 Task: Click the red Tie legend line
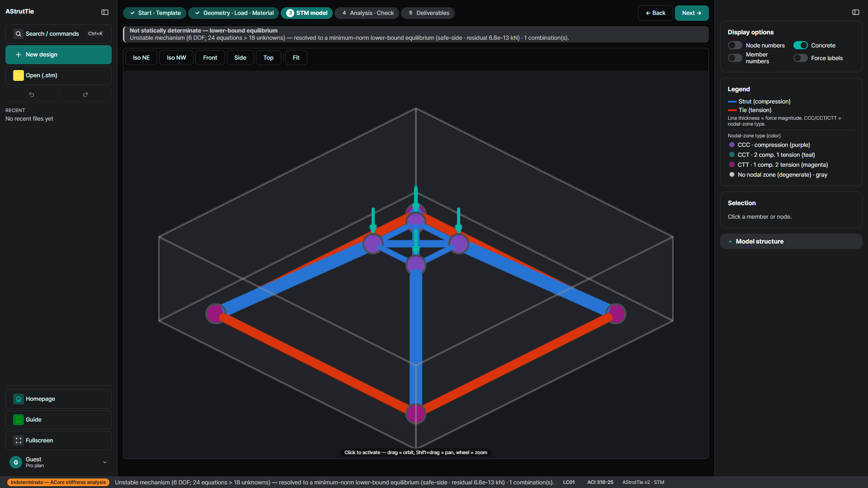[x=732, y=110]
